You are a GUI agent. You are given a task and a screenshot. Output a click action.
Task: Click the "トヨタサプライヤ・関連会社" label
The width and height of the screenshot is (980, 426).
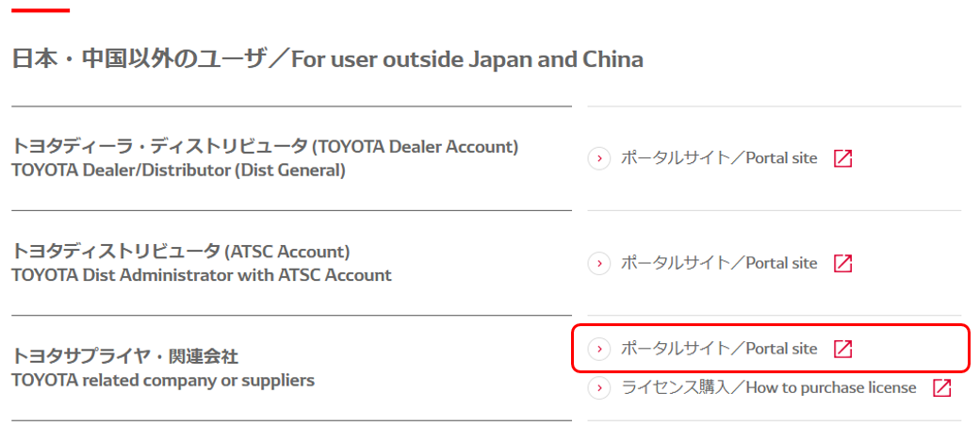(124, 356)
